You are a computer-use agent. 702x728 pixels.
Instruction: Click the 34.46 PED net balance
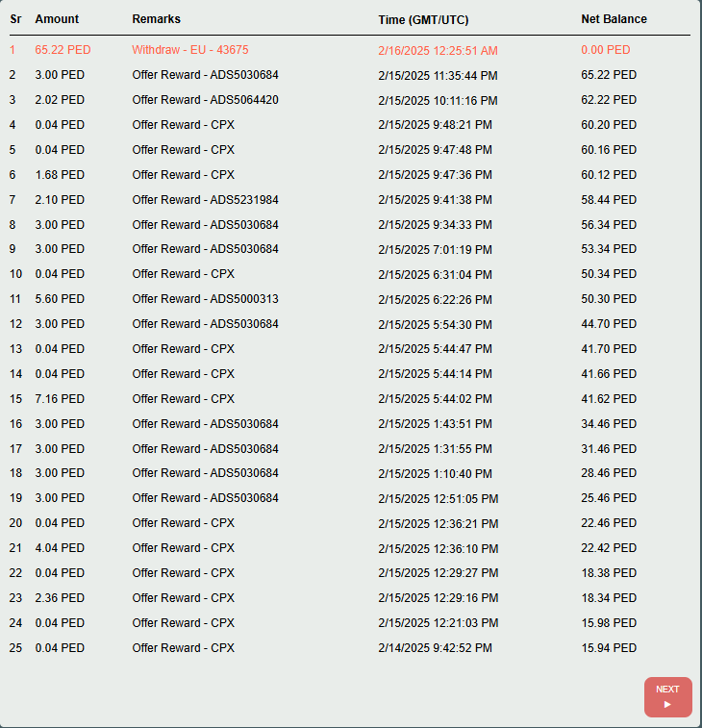[608, 424]
